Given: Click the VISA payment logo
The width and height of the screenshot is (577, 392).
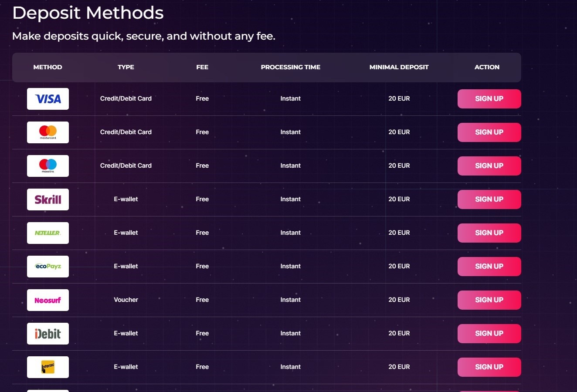Looking at the screenshot, I should pyautogui.click(x=48, y=99).
